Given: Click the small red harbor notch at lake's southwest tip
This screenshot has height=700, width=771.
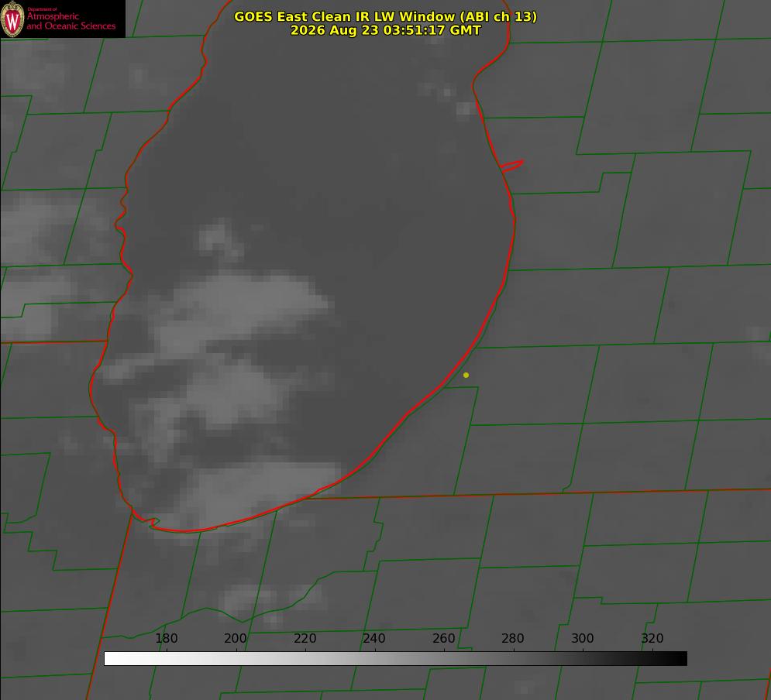Looking at the screenshot, I should 146,520.
